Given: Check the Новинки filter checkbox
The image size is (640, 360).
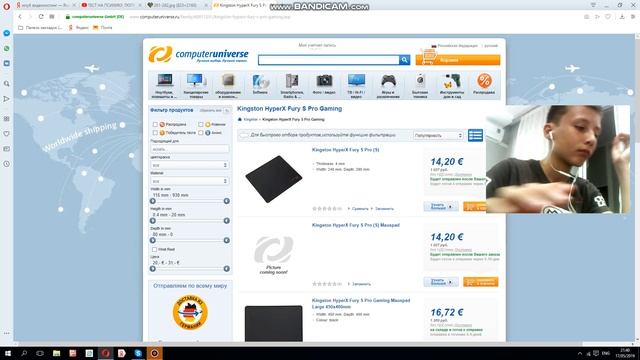Looking at the screenshot, I should 201,124.
